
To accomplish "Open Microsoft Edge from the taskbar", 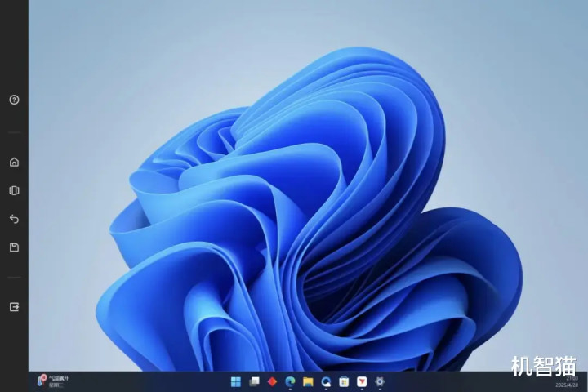I will pos(290,382).
